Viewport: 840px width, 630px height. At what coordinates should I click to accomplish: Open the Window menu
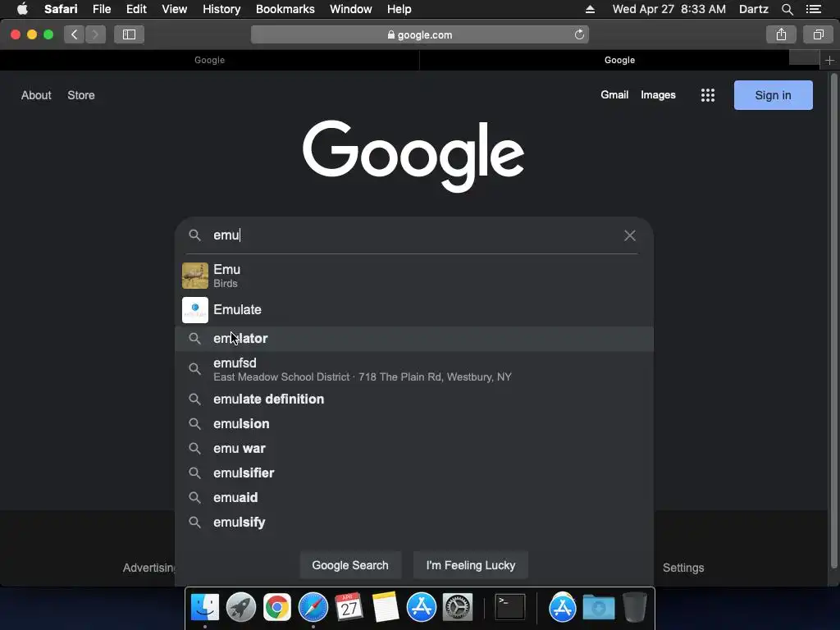pyautogui.click(x=351, y=9)
